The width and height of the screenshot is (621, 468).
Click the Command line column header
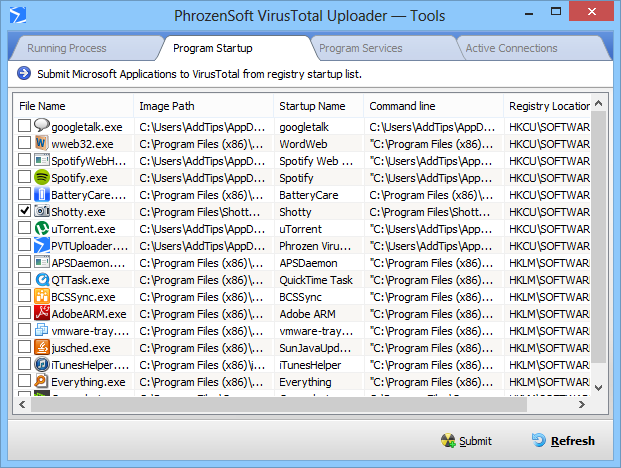point(433,106)
